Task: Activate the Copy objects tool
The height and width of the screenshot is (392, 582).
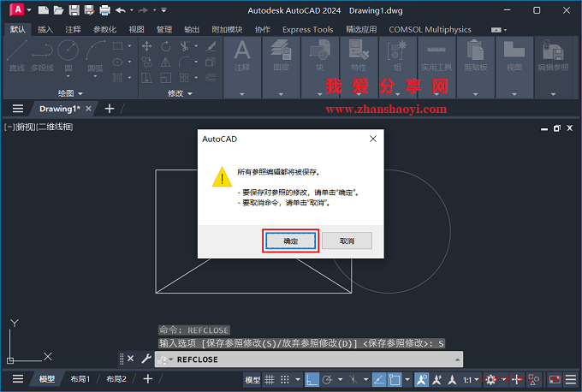Action: pos(146,62)
